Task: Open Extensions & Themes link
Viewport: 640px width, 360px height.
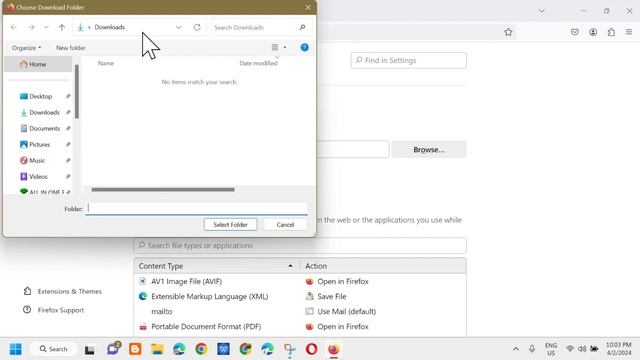Action: coord(62,291)
